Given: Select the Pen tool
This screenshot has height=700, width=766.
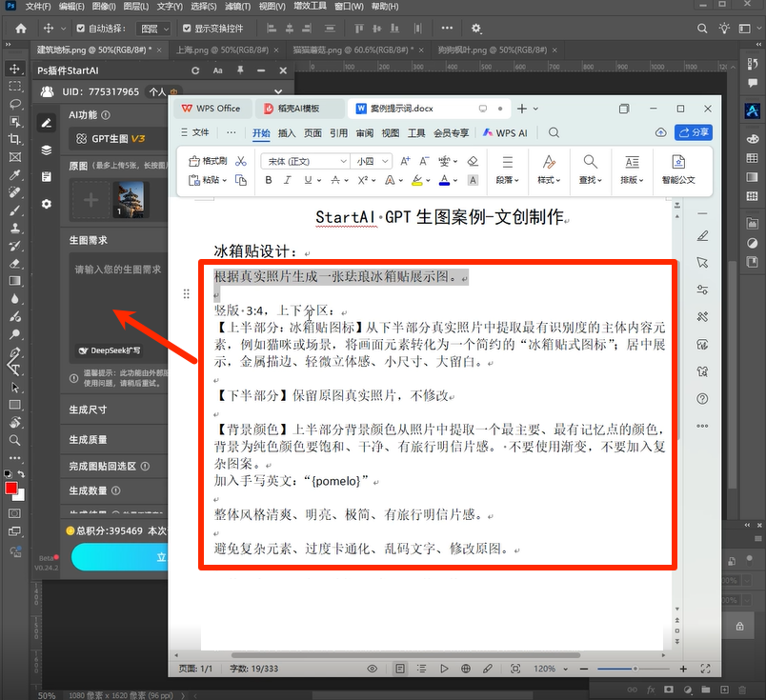Looking at the screenshot, I should point(14,352).
